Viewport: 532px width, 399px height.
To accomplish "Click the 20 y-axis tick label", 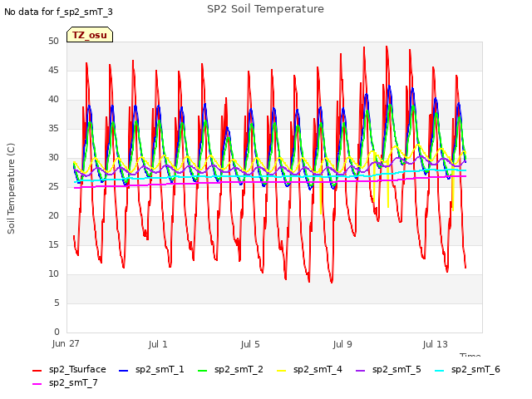I will [53, 215].
